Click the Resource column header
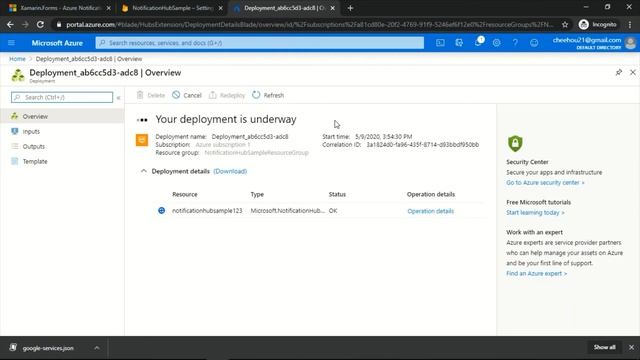The width and height of the screenshot is (640, 360). pyautogui.click(x=185, y=194)
